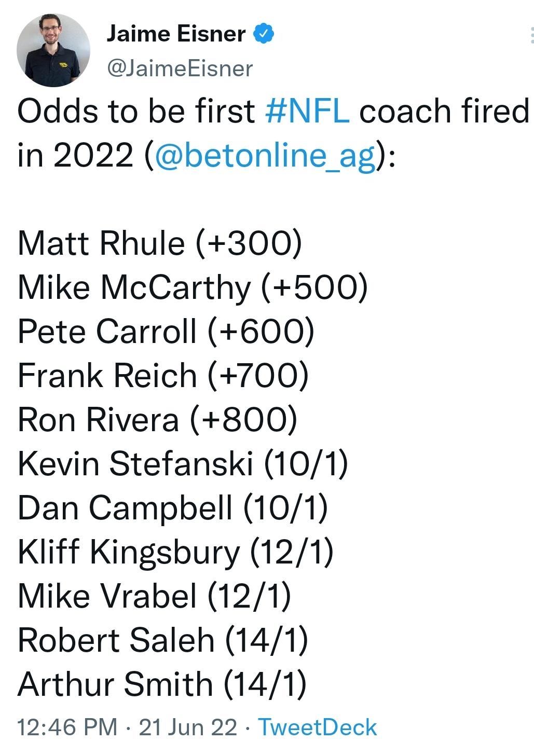Click the Mike McCarthy (+500) line
The width and height of the screenshot is (534, 756).
pyautogui.click(x=193, y=287)
